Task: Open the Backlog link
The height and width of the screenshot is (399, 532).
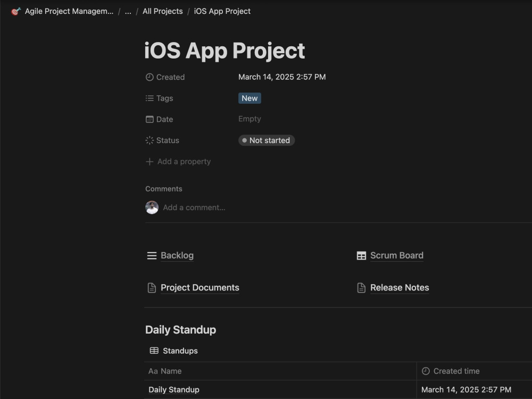Action: [177, 255]
